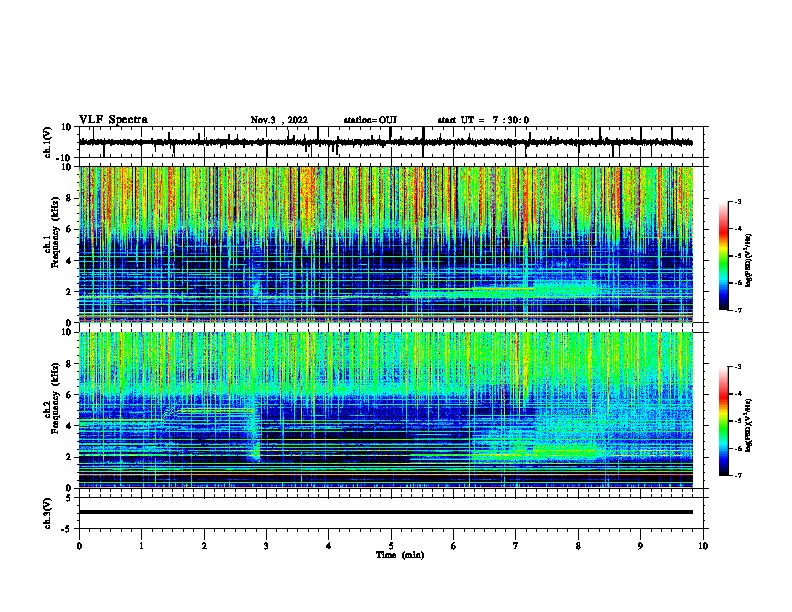Viewport: 792px width, 612px height.
Task: Click the "8" kHz tick on ch.2 spectrogram
Action: coord(70,364)
